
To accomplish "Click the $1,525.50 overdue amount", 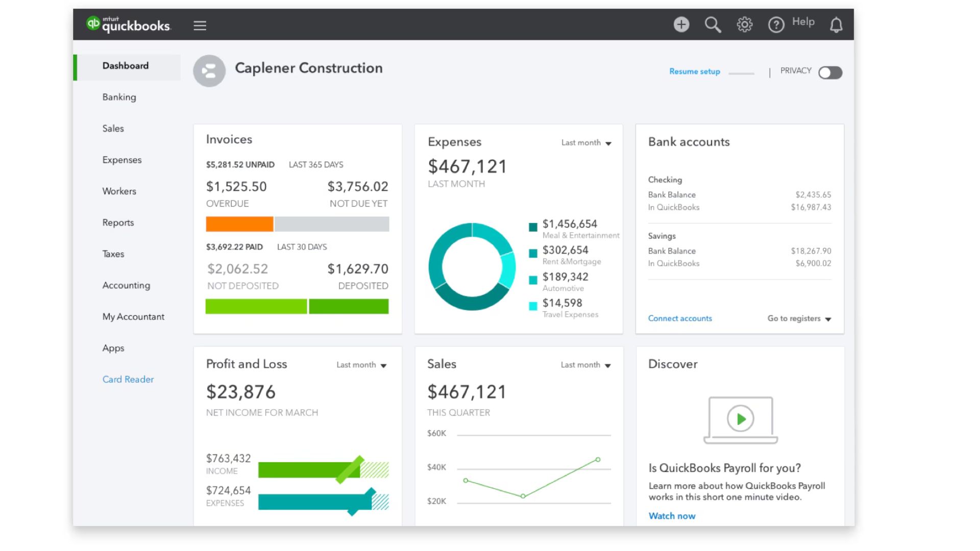I will 236,187.
